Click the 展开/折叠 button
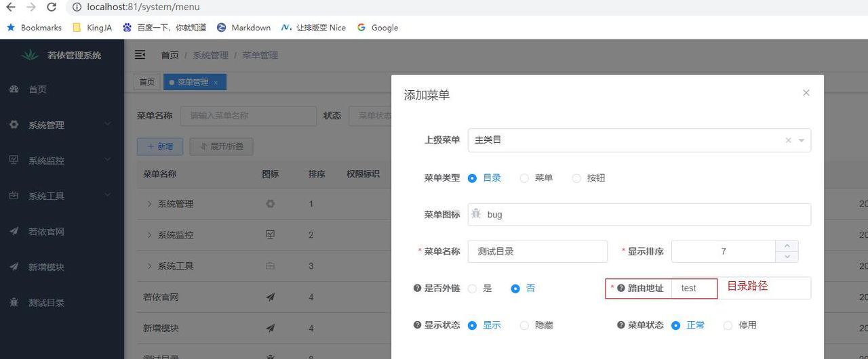This screenshot has width=868, height=359. [221, 146]
